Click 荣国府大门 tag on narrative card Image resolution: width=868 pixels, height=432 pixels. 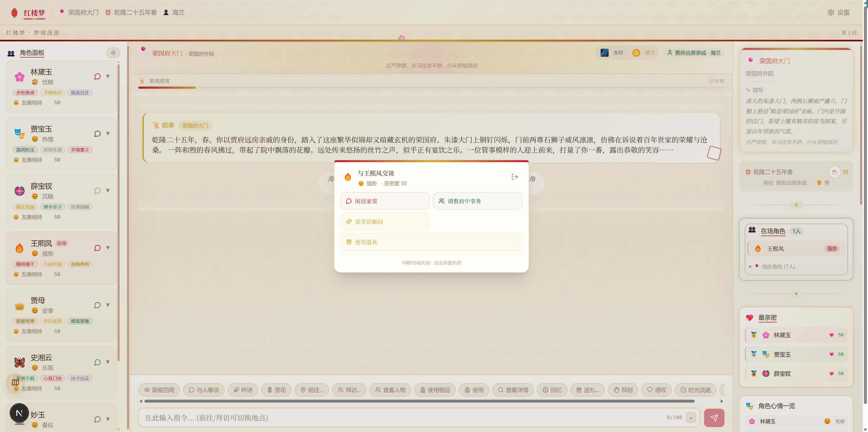[x=195, y=126]
